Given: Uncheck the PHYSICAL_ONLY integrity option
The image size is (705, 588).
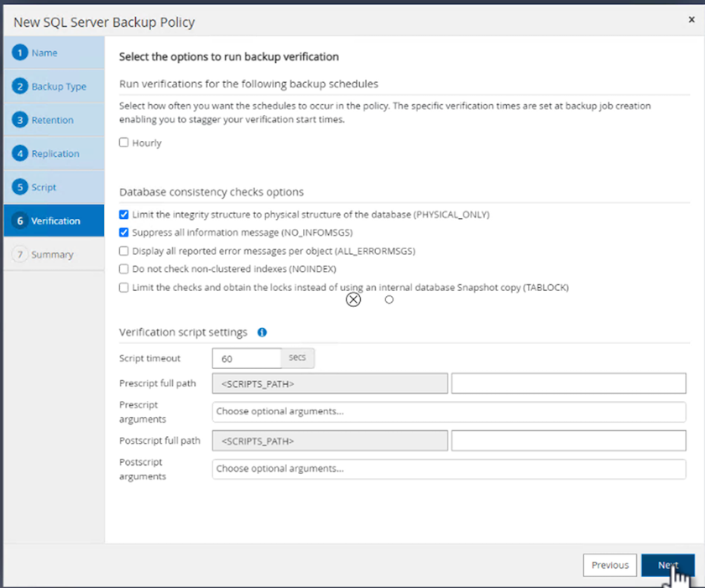Looking at the screenshot, I should pos(124,215).
